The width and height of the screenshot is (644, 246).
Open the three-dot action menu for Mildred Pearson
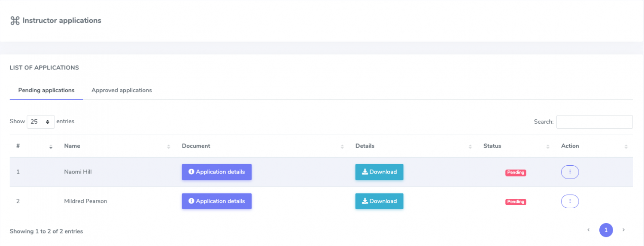tap(570, 201)
